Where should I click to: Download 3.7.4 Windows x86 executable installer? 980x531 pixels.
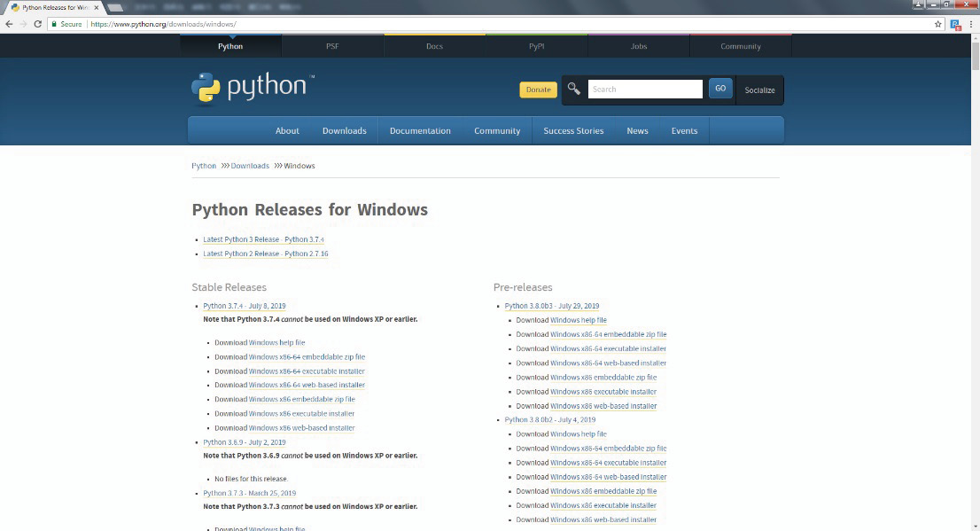[302, 413]
